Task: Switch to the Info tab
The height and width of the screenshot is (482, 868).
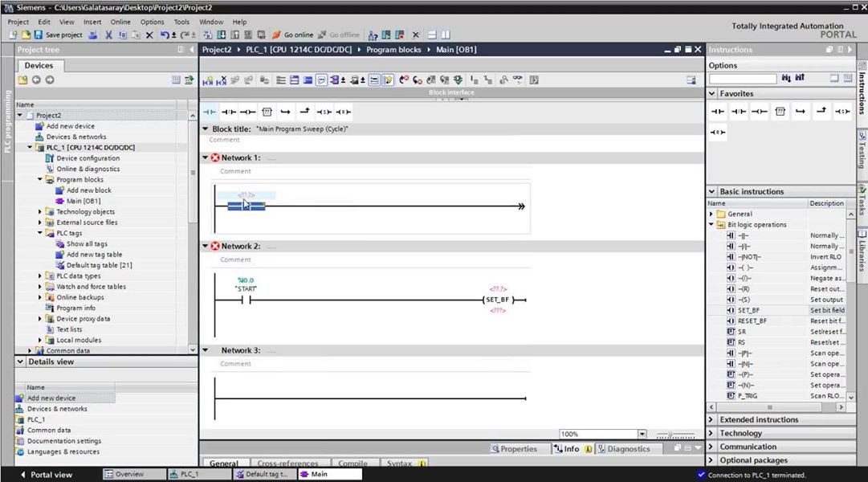Action: [x=571, y=449]
